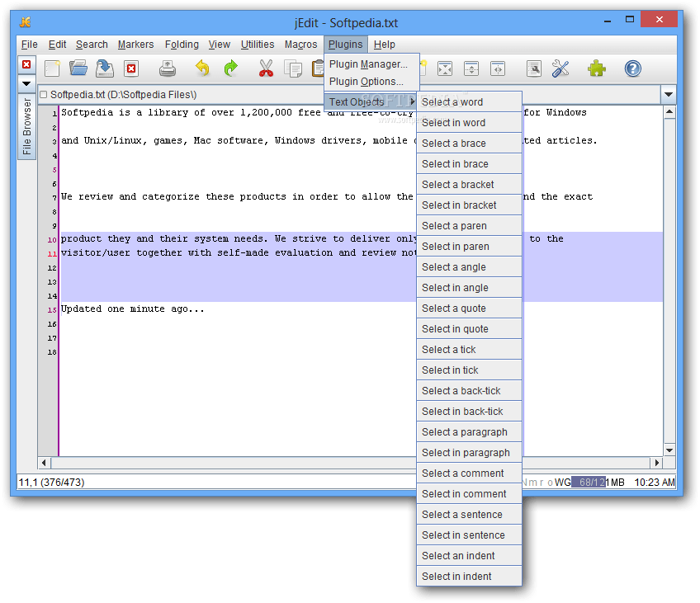
Task: Choose Select in indent
Action: [x=469, y=577]
